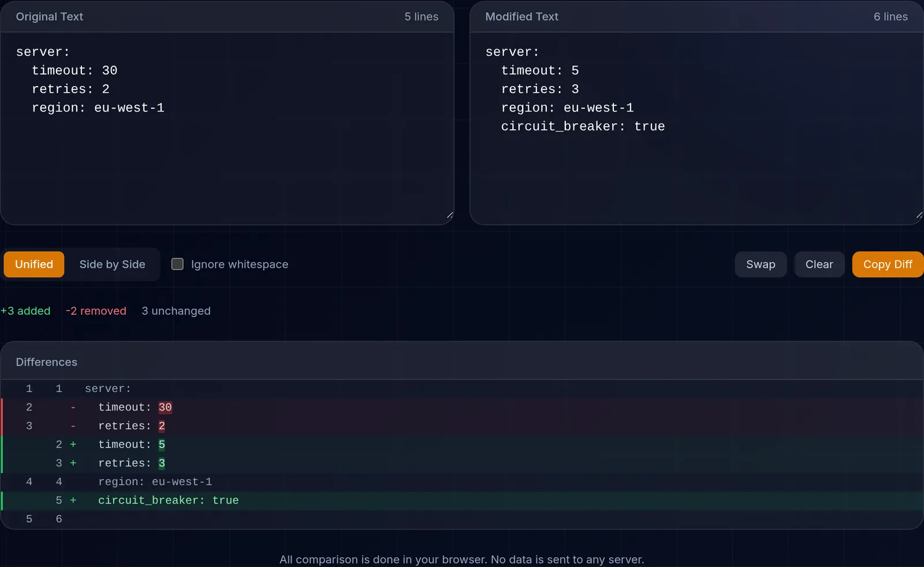Grab the Modified Text resize handle

pos(919,215)
